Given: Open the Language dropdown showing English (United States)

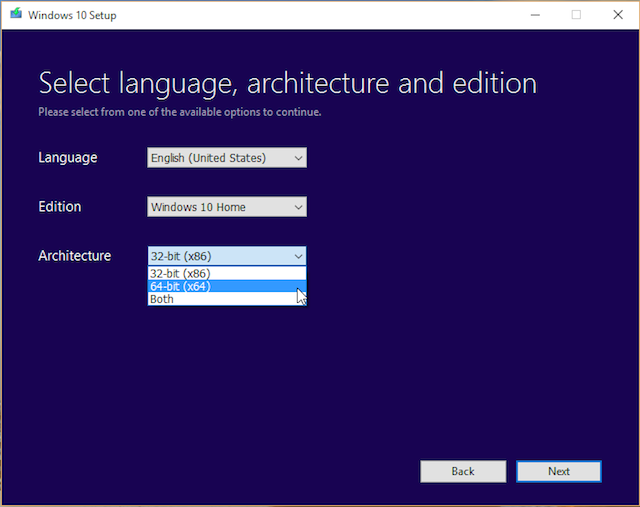Looking at the screenshot, I should pyautogui.click(x=219, y=158).
